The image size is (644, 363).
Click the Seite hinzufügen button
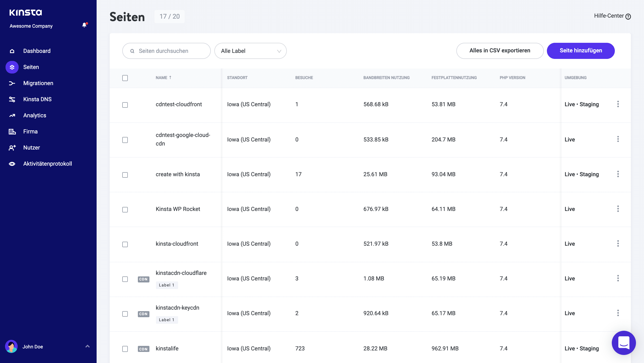coord(581,51)
